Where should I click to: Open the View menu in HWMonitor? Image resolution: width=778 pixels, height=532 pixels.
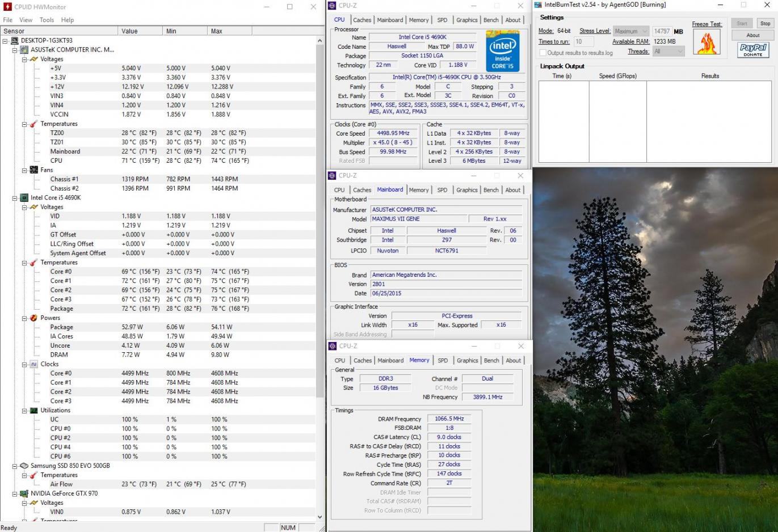[26, 20]
